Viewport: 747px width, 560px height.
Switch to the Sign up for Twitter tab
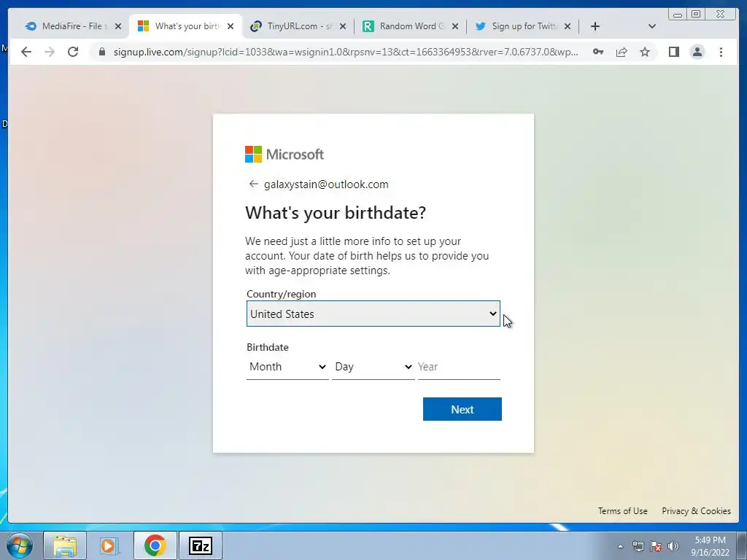coord(522,26)
